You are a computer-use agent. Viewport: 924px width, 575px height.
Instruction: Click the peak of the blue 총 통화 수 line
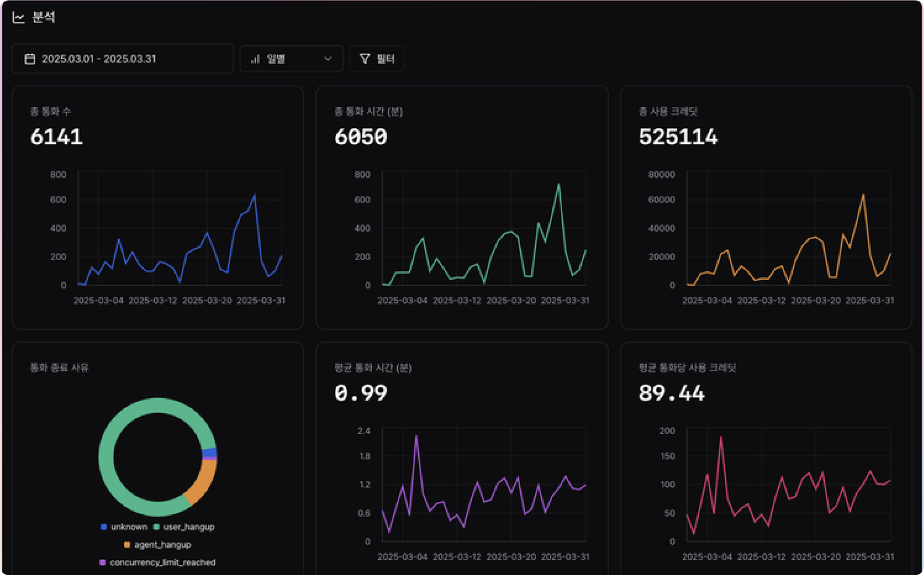coord(255,195)
